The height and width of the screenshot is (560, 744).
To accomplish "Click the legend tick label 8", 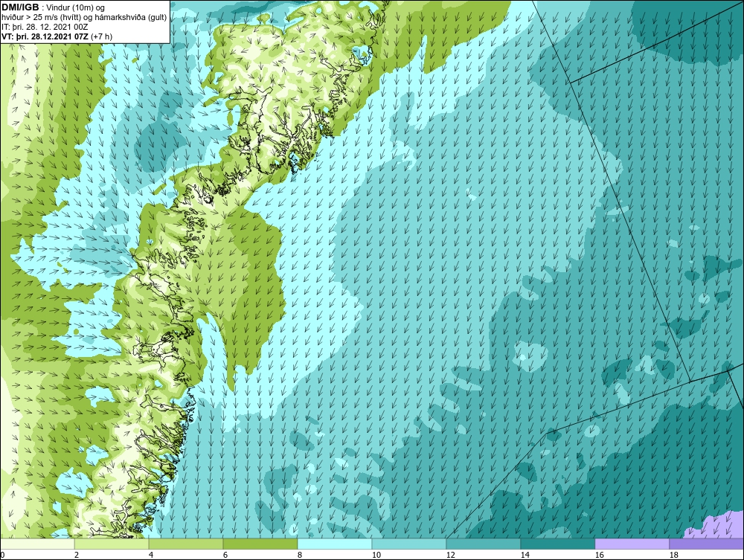I will coord(299,555).
